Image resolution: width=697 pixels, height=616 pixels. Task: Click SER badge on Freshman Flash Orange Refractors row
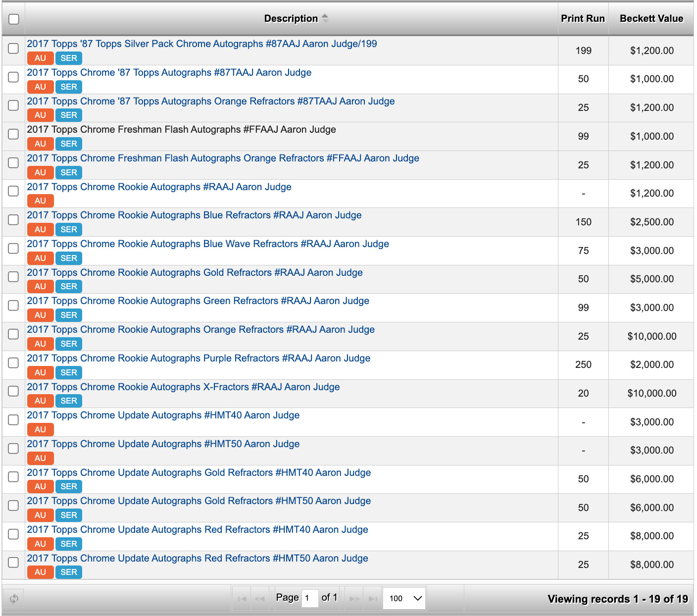pyautogui.click(x=69, y=172)
